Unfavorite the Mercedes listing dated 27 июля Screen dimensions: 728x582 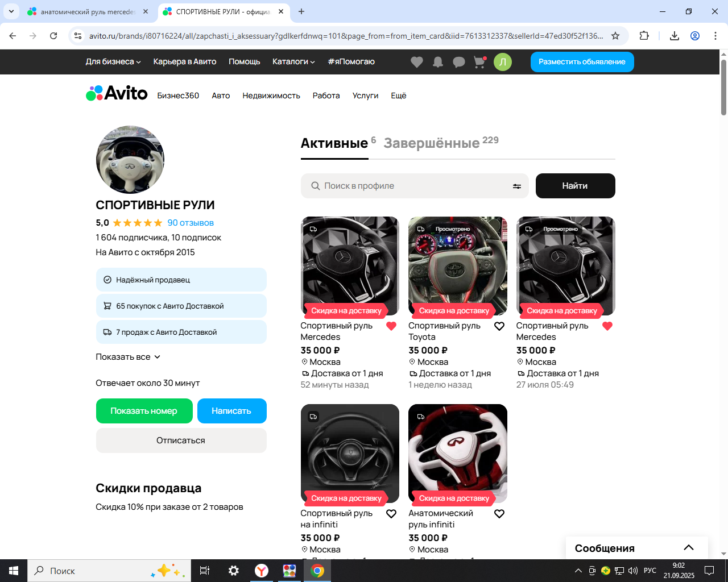click(607, 326)
